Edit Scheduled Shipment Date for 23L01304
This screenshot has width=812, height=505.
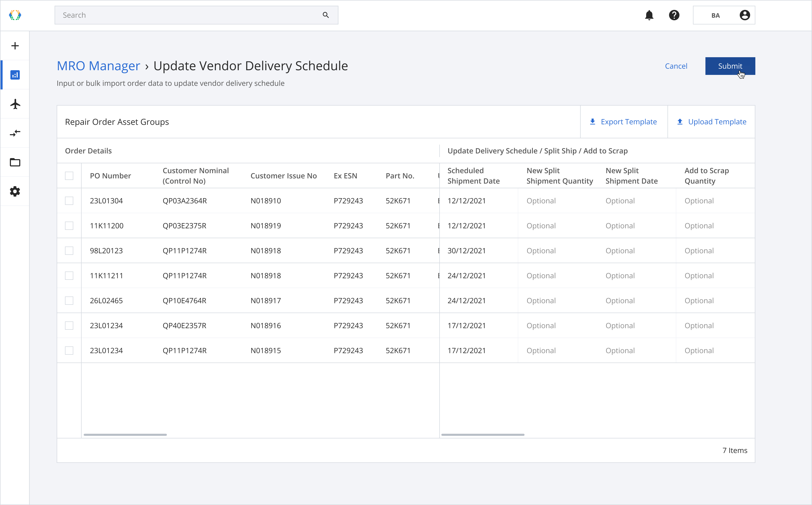coord(479,201)
